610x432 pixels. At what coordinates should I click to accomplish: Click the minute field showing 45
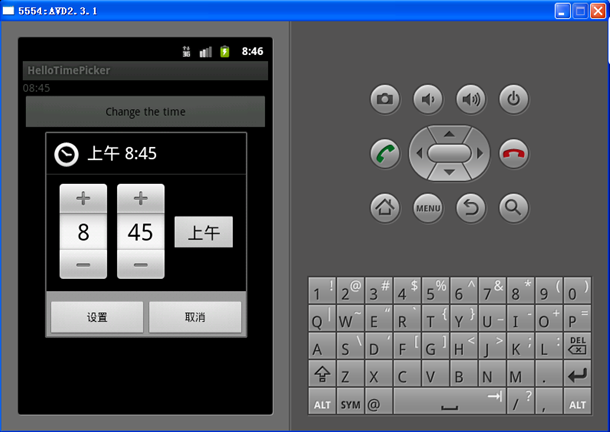click(141, 232)
